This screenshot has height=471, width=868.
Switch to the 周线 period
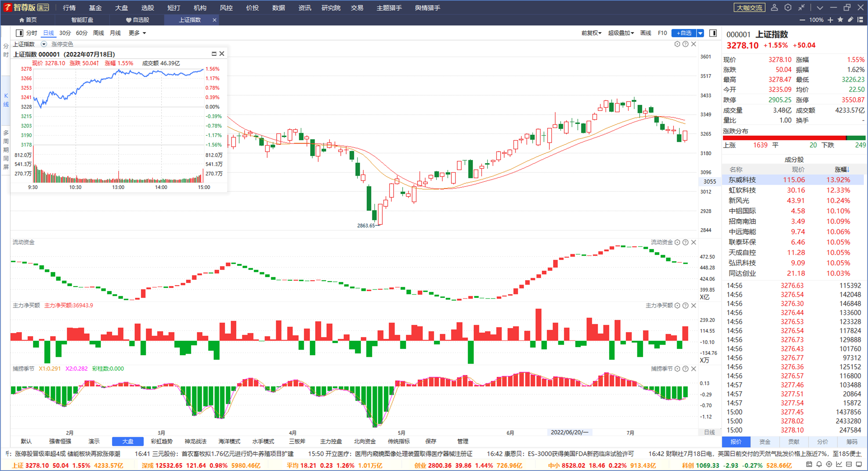tap(99, 33)
